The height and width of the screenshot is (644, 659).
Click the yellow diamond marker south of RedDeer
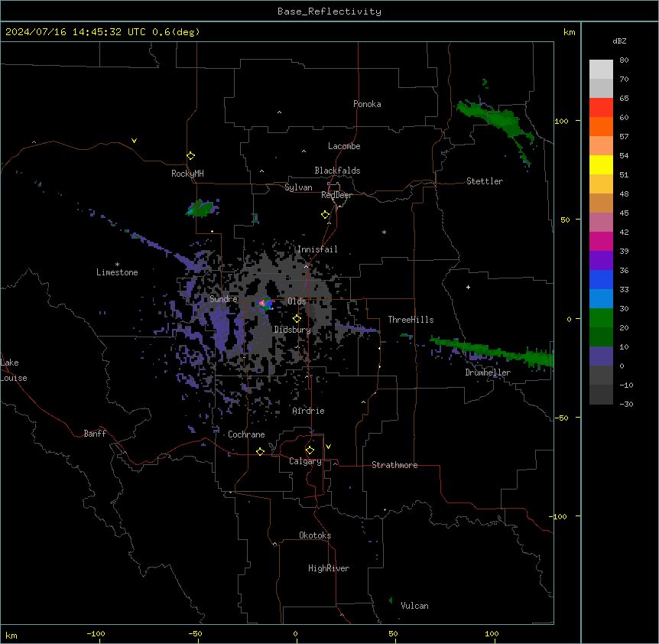point(325,215)
